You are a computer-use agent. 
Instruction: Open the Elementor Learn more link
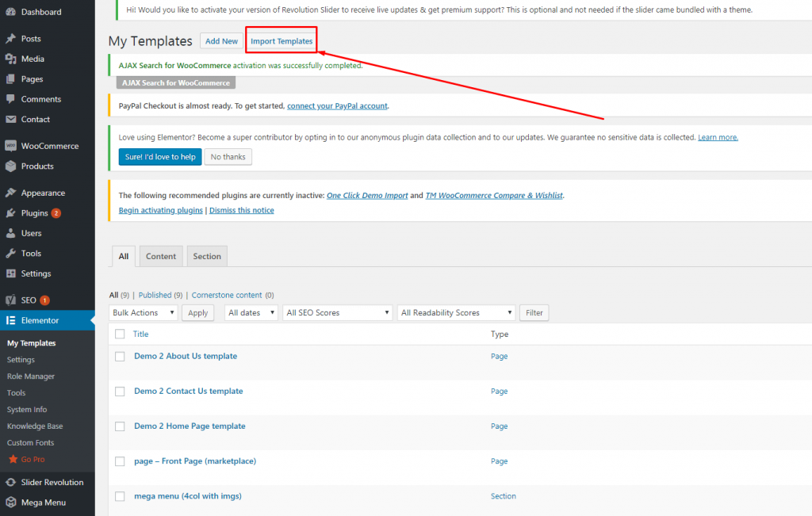(718, 137)
